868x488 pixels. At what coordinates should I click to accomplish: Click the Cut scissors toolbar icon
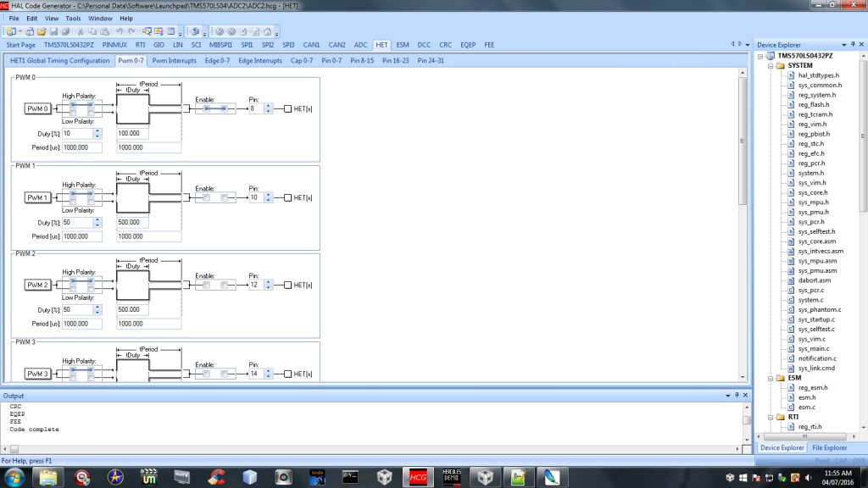coord(81,31)
